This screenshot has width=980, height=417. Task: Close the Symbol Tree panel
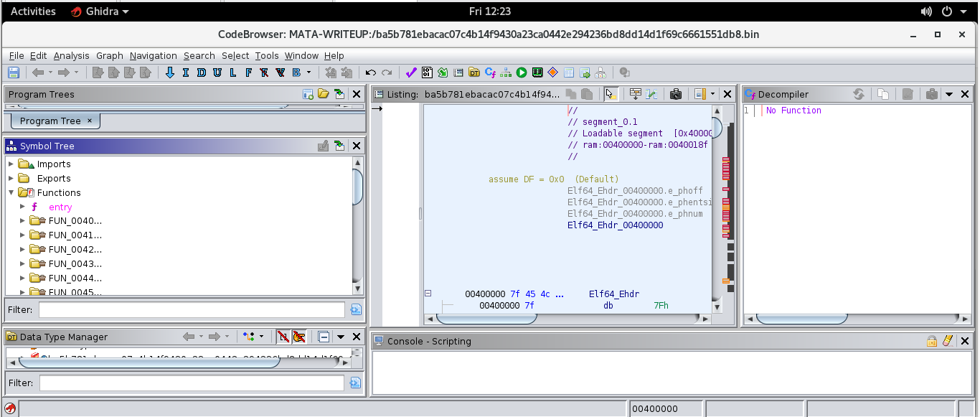pos(357,146)
